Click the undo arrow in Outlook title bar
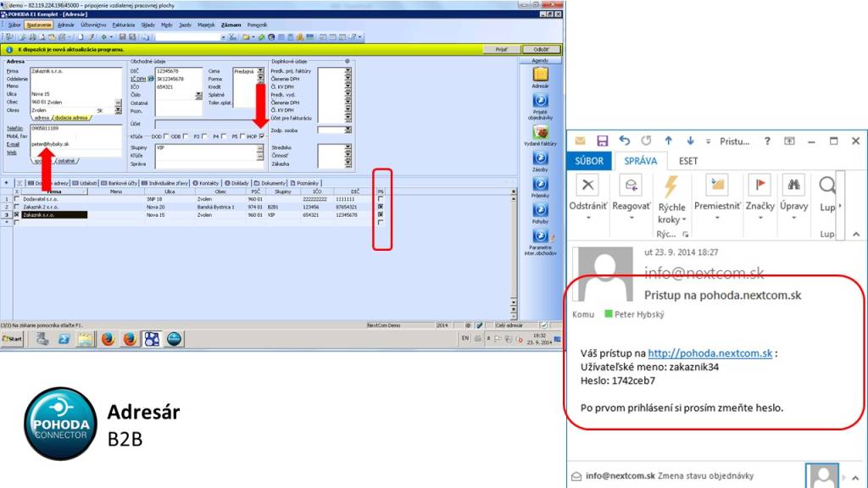This screenshot has width=868, height=488. coord(625,141)
